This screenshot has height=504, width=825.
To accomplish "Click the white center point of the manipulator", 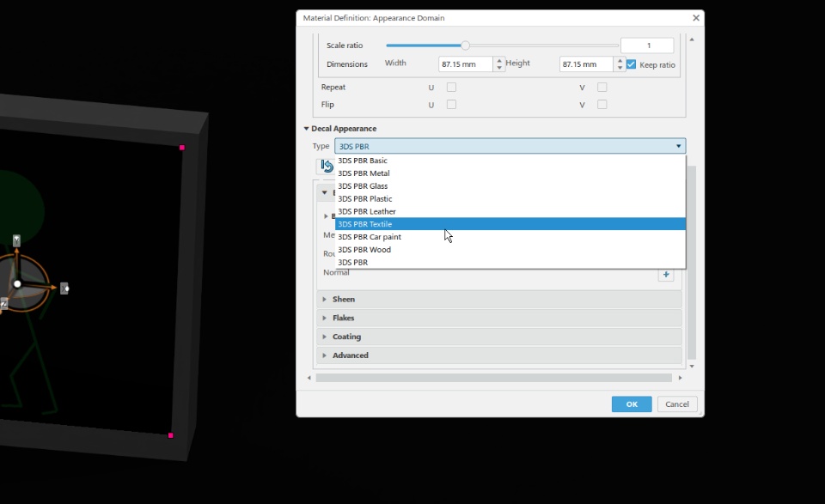I will (17, 284).
